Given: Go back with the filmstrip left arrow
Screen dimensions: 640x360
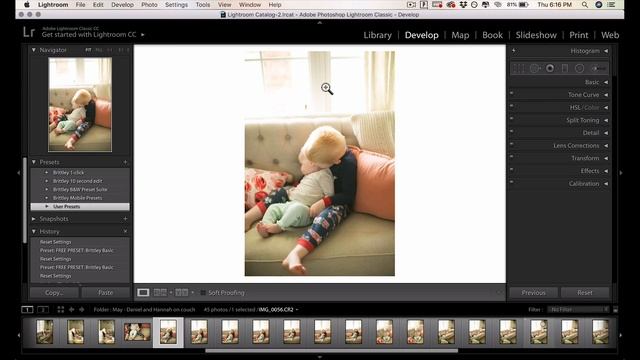Looking at the screenshot, I should tap(72, 310).
